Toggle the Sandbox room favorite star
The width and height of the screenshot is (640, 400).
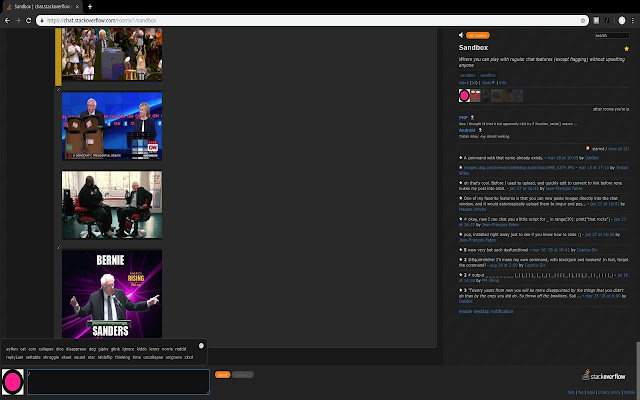coord(626,49)
